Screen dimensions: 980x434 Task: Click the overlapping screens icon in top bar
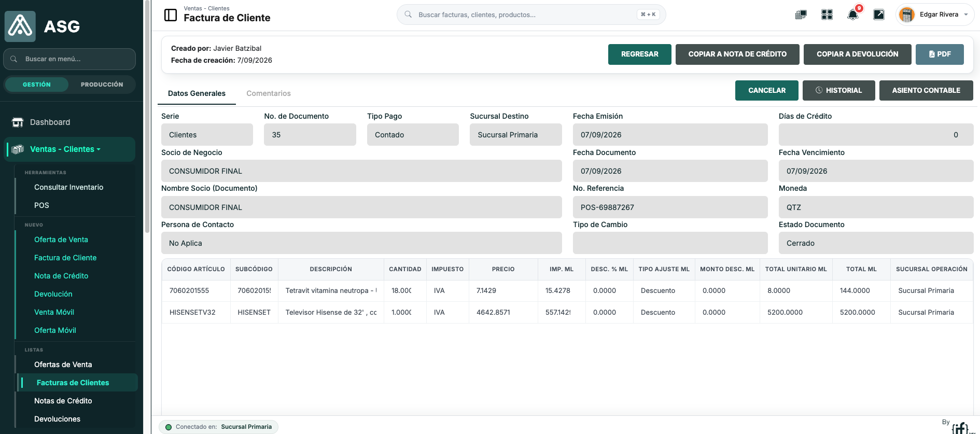point(801,15)
